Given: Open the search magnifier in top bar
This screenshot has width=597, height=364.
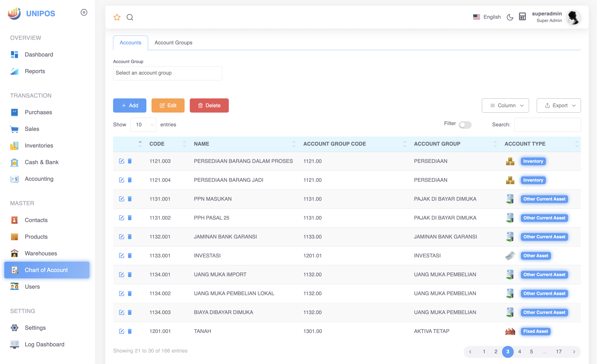Looking at the screenshot, I should [130, 17].
